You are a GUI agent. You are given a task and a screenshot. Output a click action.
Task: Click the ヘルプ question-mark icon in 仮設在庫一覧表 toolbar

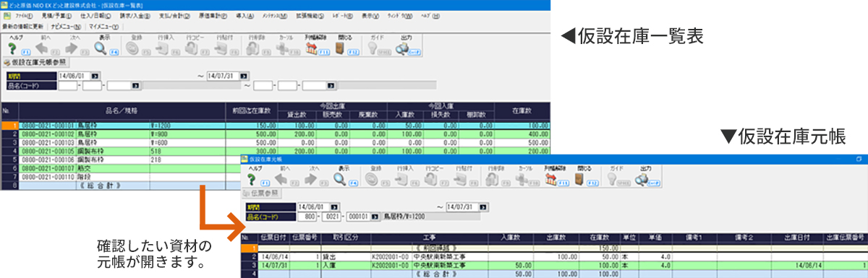tap(11, 48)
